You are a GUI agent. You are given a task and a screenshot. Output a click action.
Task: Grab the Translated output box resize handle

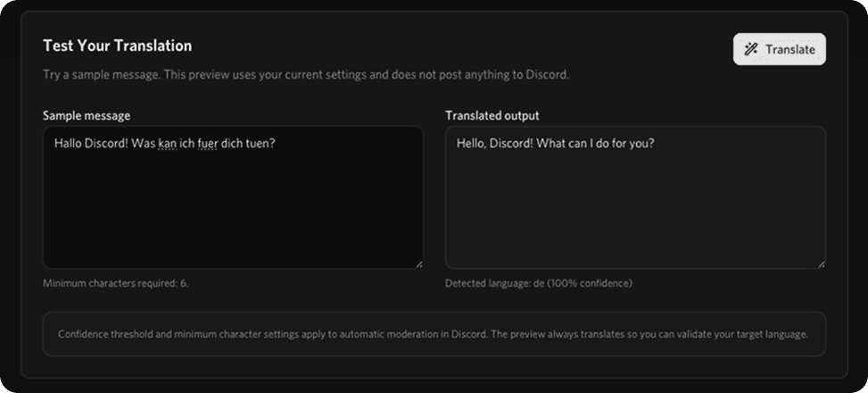click(x=821, y=263)
